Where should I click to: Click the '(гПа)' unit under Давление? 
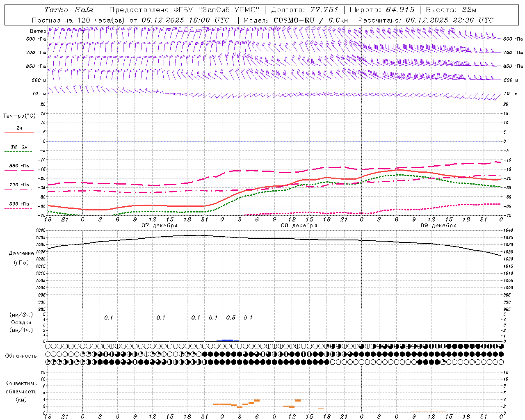pyautogui.click(x=21, y=262)
